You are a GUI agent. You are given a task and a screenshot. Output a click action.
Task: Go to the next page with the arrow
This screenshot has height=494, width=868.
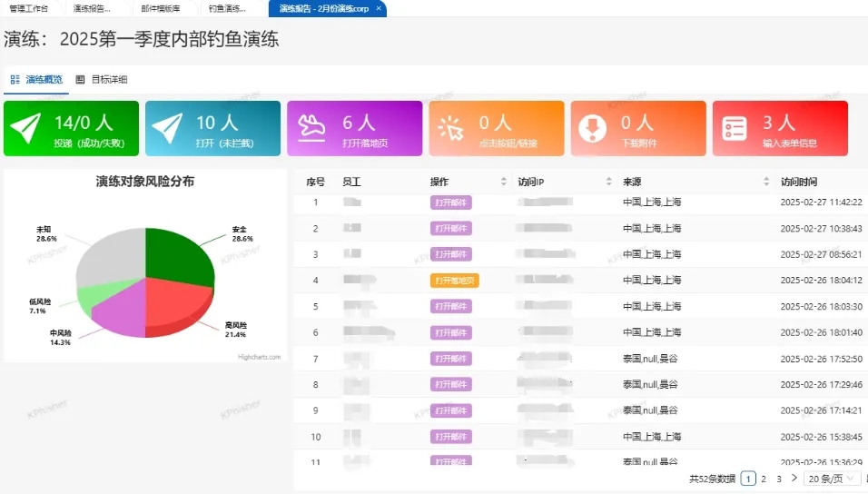(794, 479)
